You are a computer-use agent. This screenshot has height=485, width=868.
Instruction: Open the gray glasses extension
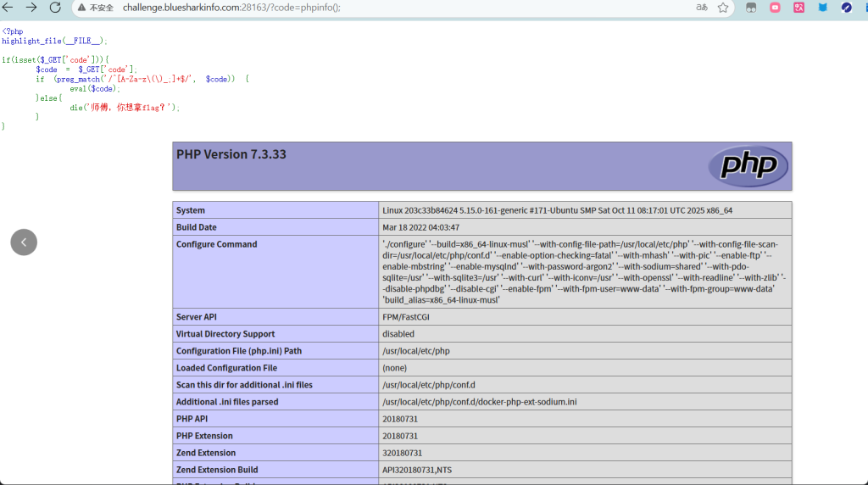click(751, 8)
